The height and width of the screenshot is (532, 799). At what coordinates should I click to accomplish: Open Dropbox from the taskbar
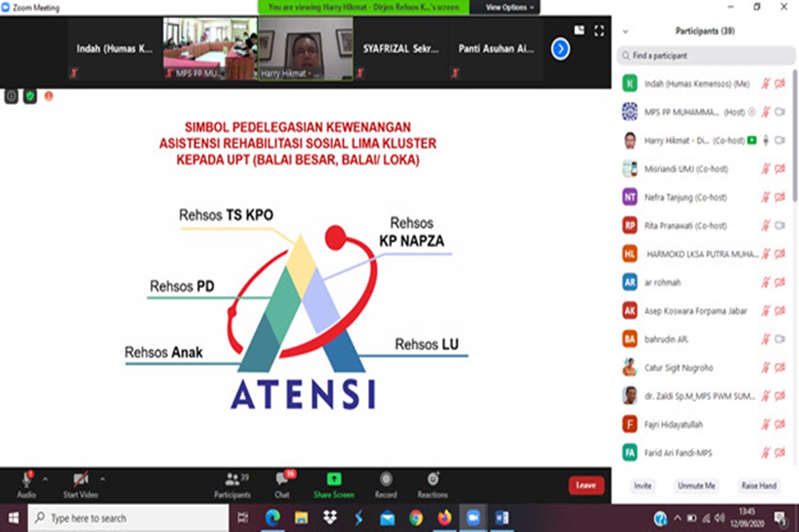tap(330, 518)
